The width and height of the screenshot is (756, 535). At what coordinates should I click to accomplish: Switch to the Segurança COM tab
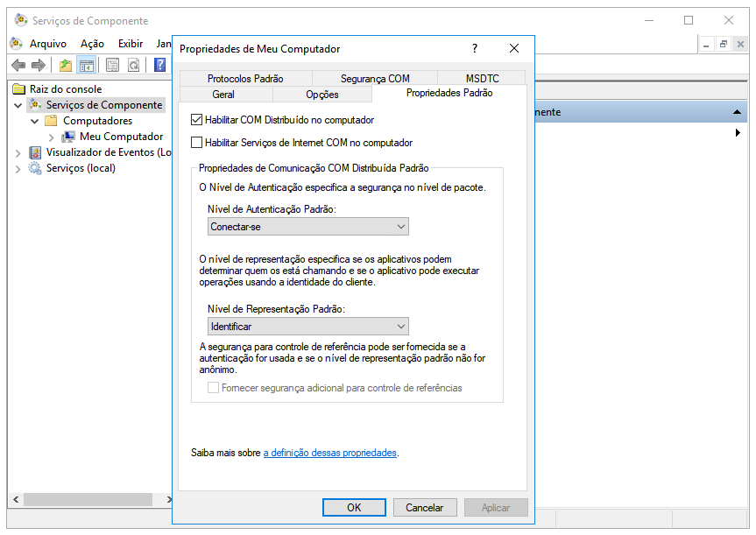pyautogui.click(x=375, y=79)
